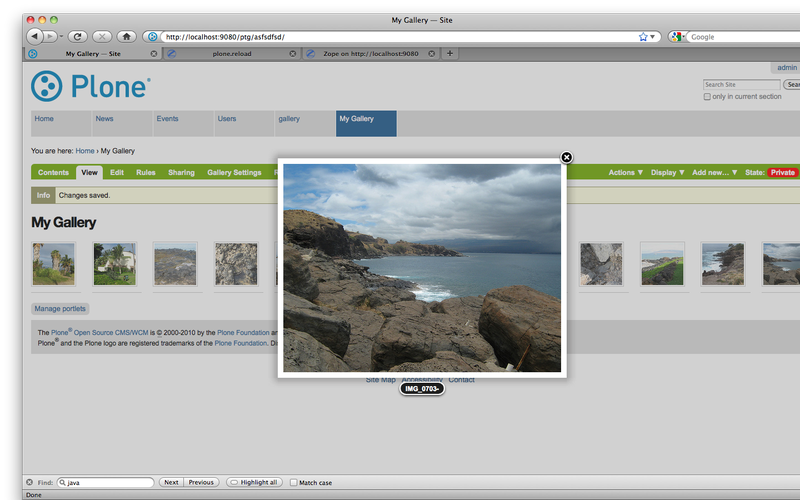Switch to the Gallery Settings tab
Screen dimensions: 800x500
point(234,172)
